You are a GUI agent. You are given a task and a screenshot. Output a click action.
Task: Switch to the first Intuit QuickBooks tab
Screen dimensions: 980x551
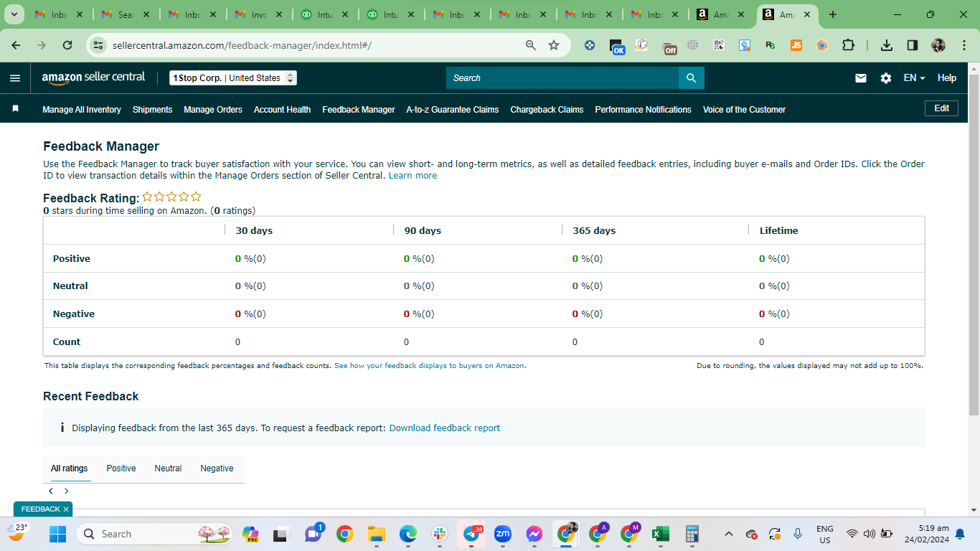point(325,14)
